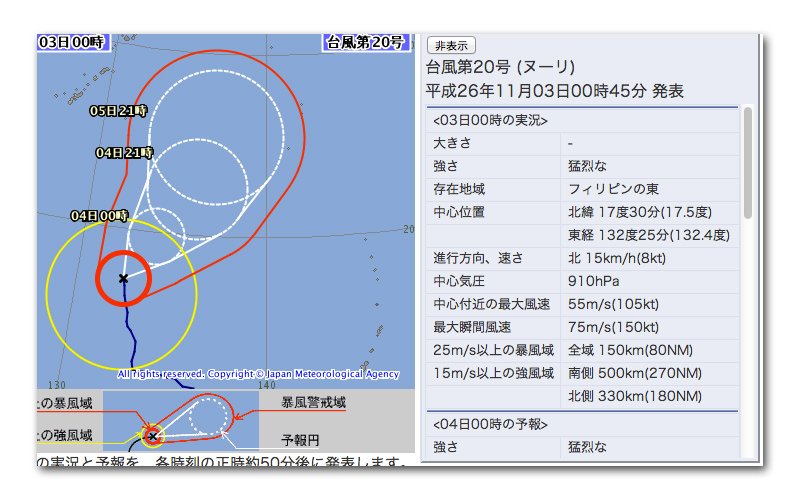
Task: Click the 15m/s以上の強風域 row label
Action: [493, 373]
